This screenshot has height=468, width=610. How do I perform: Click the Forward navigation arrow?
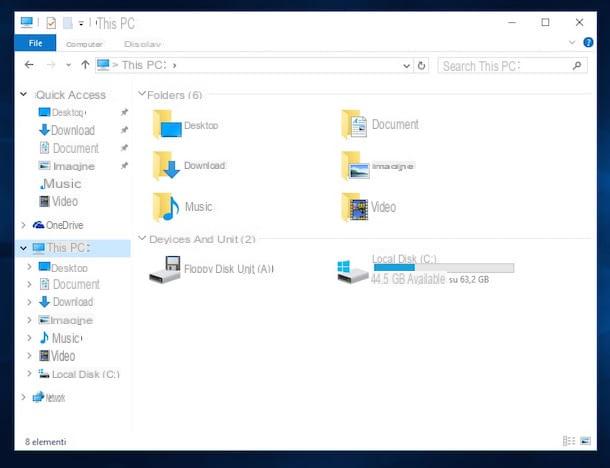(51, 65)
